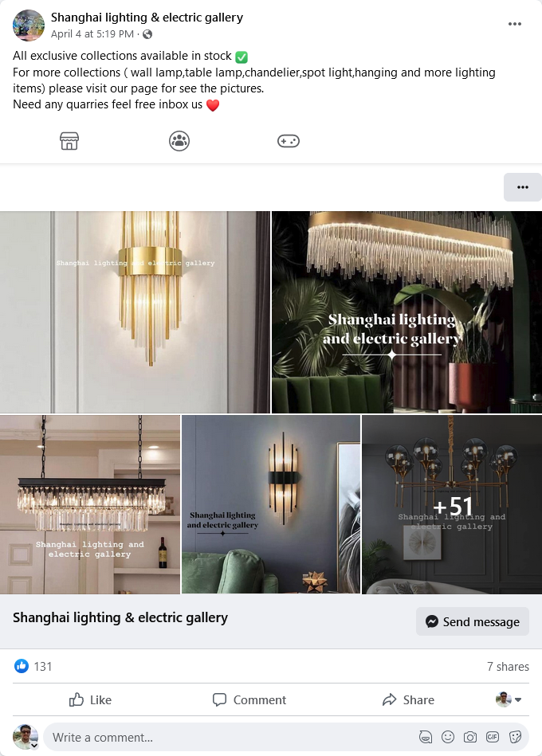The image size is (542, 756).
Task: Open the +51 more photos thumbnail
Action: (x=452, y=504)
